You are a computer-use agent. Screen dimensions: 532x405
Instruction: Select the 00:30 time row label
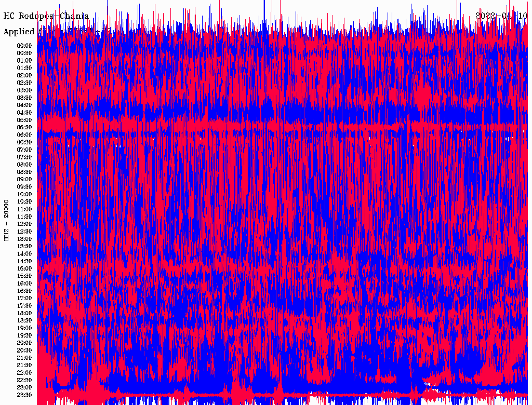tap(24, 53)
